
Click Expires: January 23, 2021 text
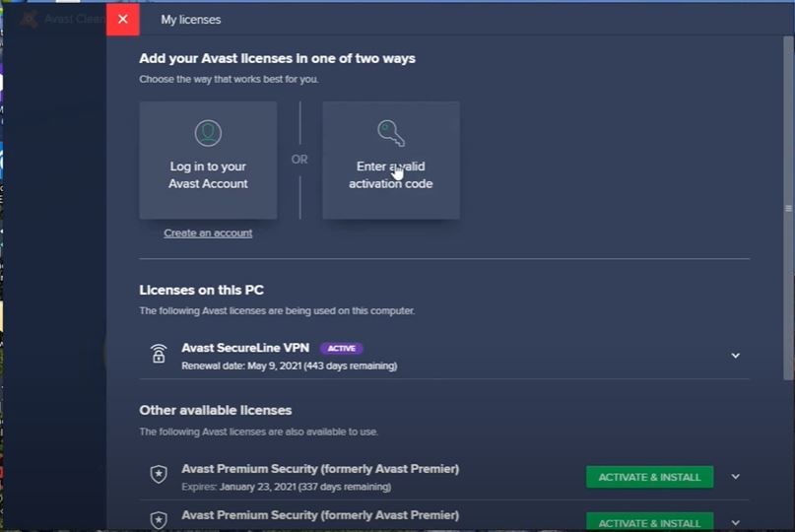[286, 487]
